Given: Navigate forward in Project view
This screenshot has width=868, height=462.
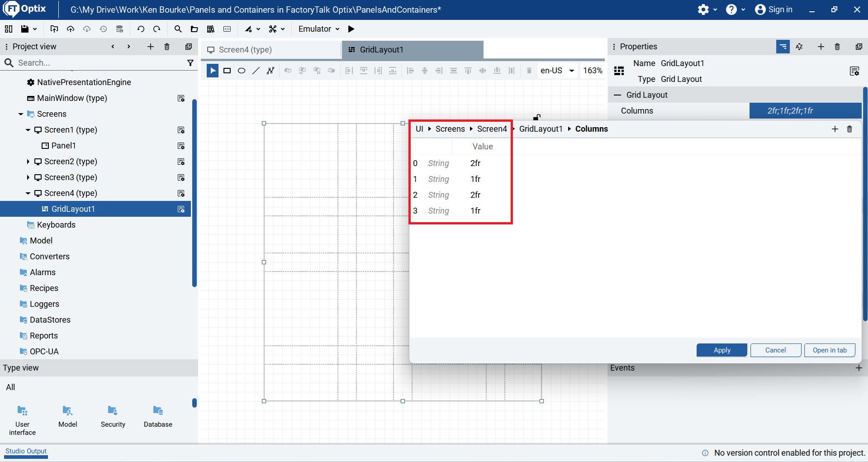Looking at the screenshot, I should tap(129, 47).
